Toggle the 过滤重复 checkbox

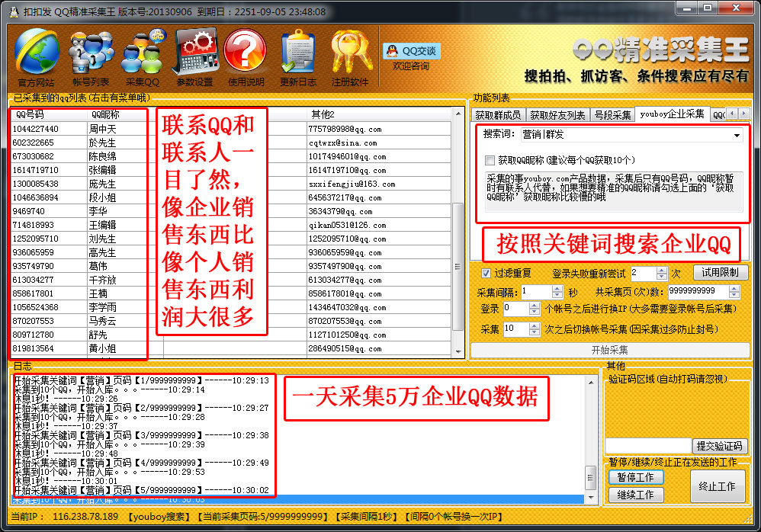click(486, 273)
